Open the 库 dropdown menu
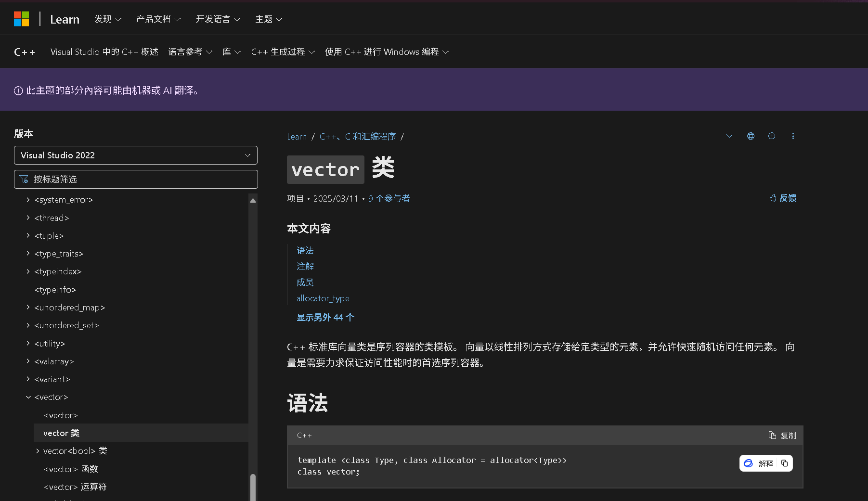The height and width of the screenshot is (501, 868). coord(232,52)
